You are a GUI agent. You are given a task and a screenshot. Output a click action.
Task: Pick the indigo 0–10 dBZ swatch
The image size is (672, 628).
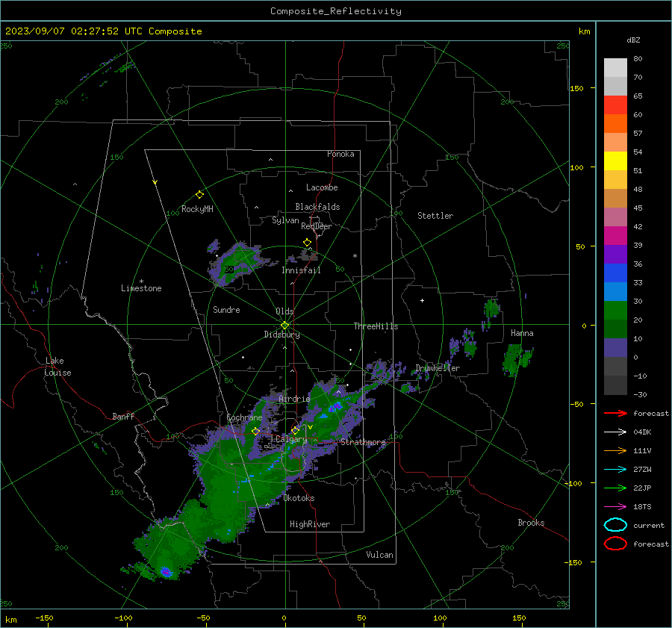click(x=615, y=347)
